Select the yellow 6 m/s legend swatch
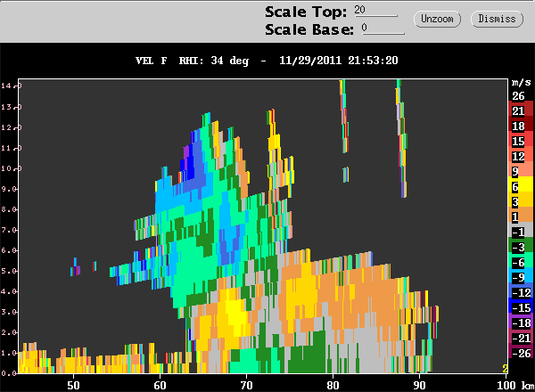 click(x=521, y=186)
